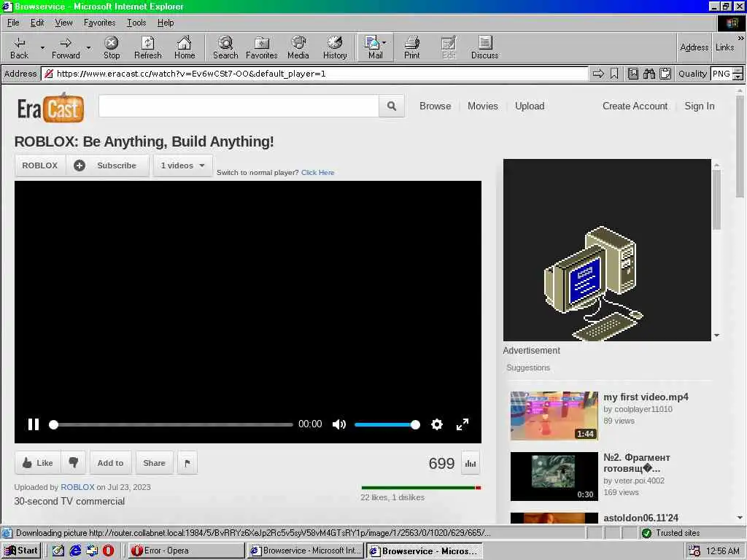Open video statistics bar chart button

point(471,463)
